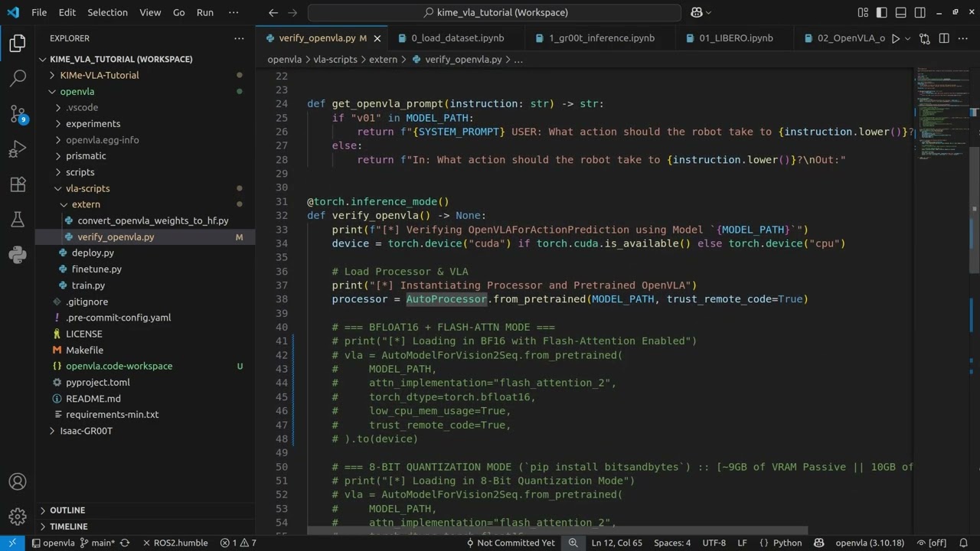Close the verify_openvla.py tab
Viewport: 980px width, 551px height.
[378, 38]
